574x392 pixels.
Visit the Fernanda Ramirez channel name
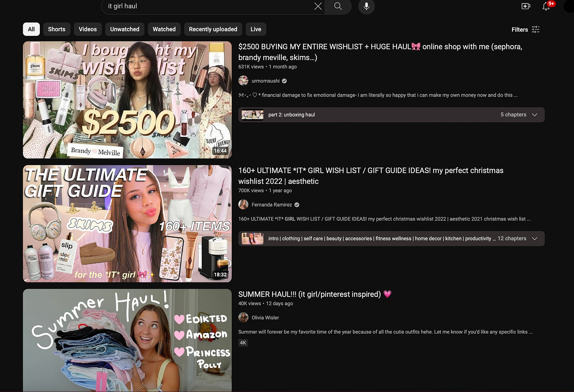click(272, 205)
